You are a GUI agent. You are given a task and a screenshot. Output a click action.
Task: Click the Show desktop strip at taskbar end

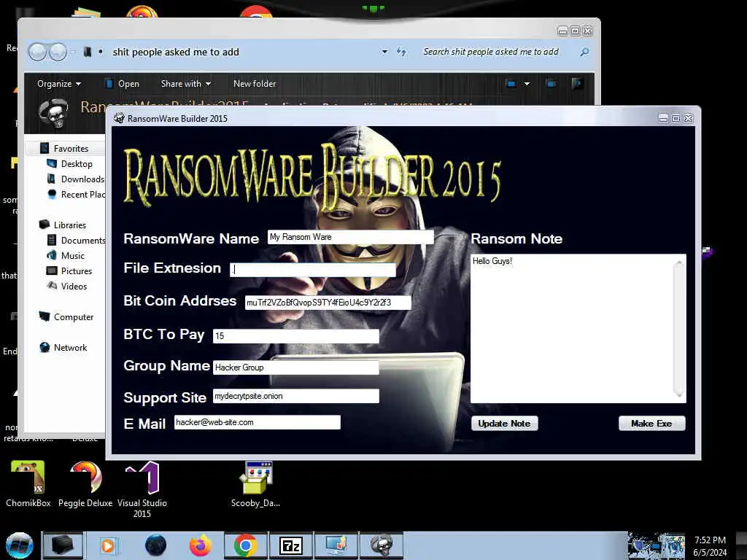click(741, 545)
